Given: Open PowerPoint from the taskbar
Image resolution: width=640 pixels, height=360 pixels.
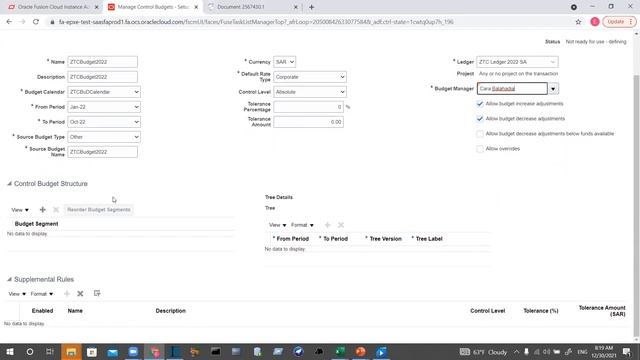Looking at the screenshot, I should [x=360, y=351].
